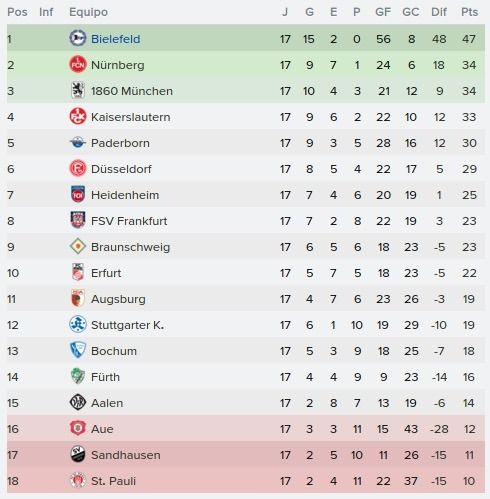Select the Braunschweig diamond crest
This screenshot has height=499, width=490.
click(x=78, y=246)
